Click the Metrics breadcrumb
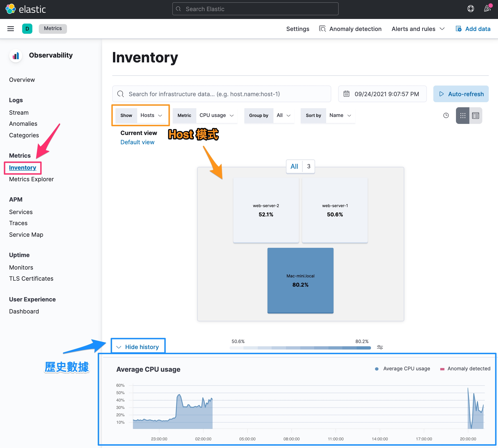 click(x=53, y=29)
